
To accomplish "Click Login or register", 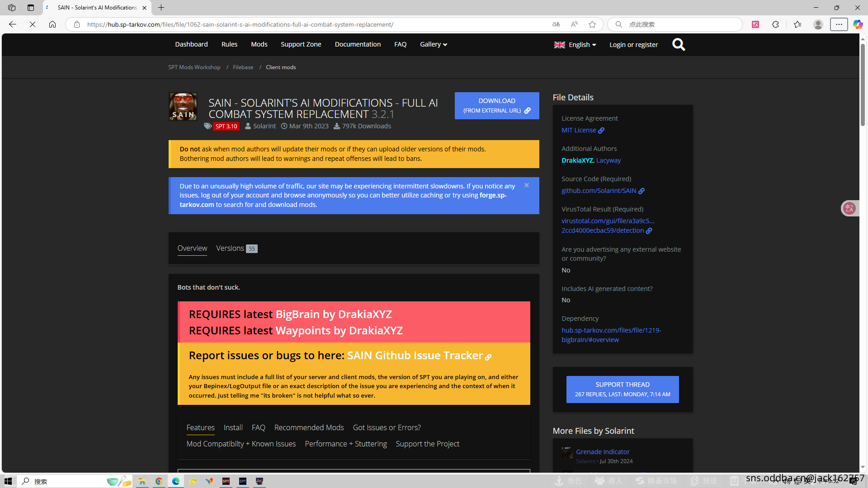I will (x=633, y=45).
